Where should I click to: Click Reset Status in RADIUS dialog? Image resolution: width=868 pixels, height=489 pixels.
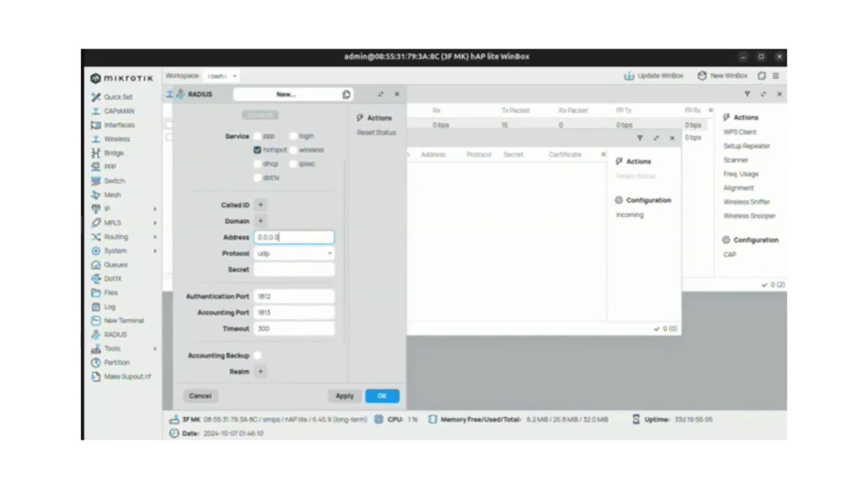tap(377, 133)
